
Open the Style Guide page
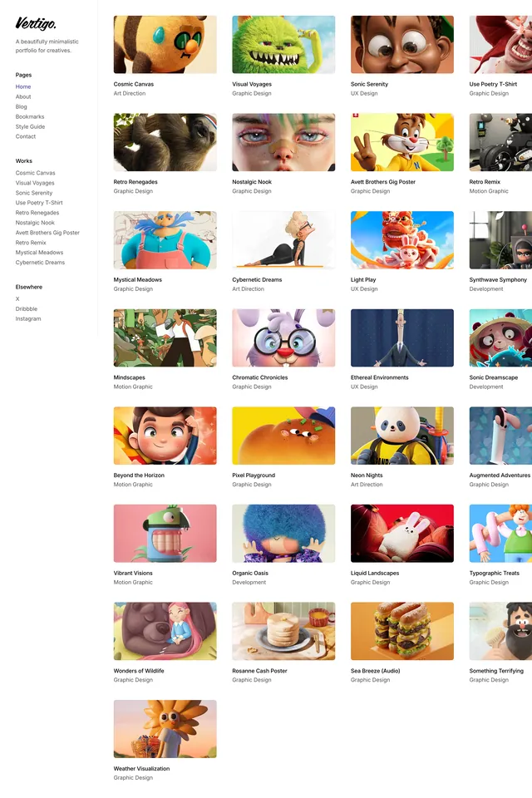[30, 126]
